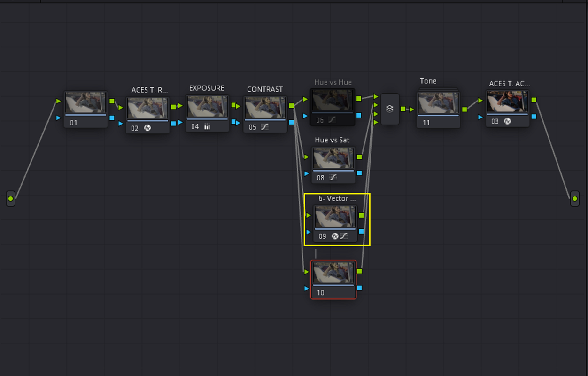Click green RGB output of CONTRAST node 05
The height and width of the screenshot is (376, 588).
pyautogui.click(x=291, y=106)
